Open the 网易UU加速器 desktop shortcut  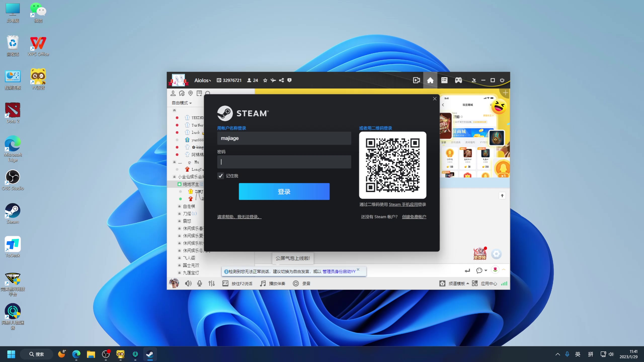(13, 317)
